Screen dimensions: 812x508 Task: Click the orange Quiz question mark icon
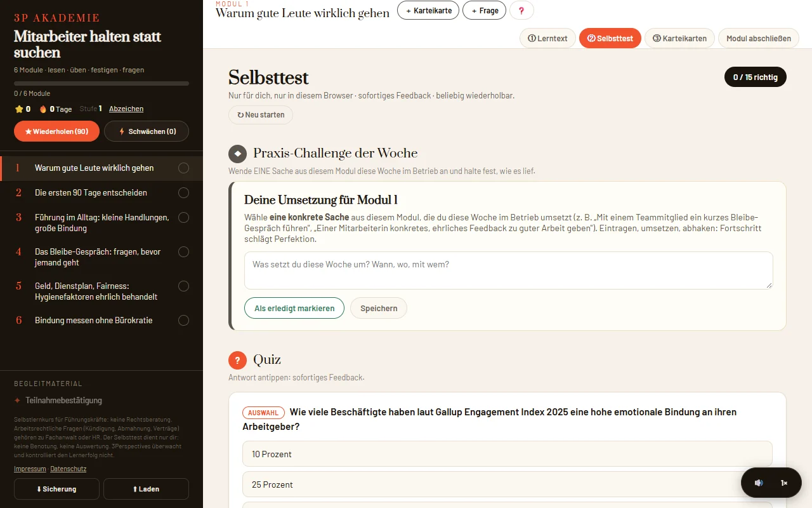tap(237, 360)
